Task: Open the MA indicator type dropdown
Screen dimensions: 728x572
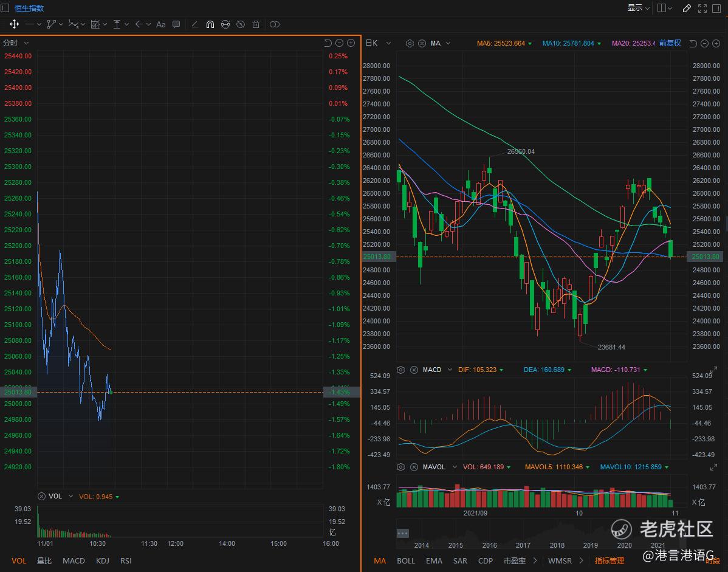Action: (x=448, y=43)
